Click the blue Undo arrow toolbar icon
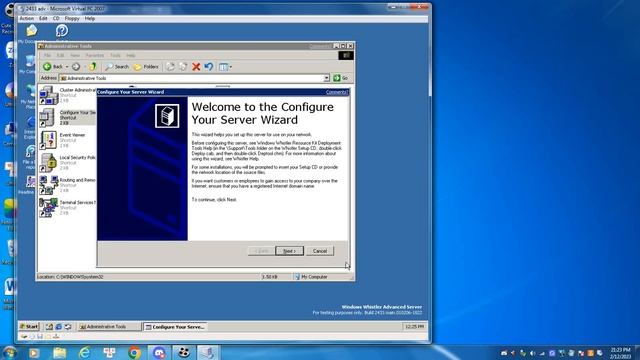The image size is (640, 360). pyautogui.click(x=209, y=67)
